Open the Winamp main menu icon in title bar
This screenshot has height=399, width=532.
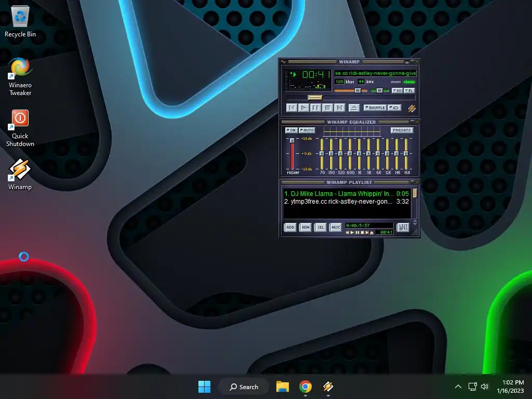[284, 62]
